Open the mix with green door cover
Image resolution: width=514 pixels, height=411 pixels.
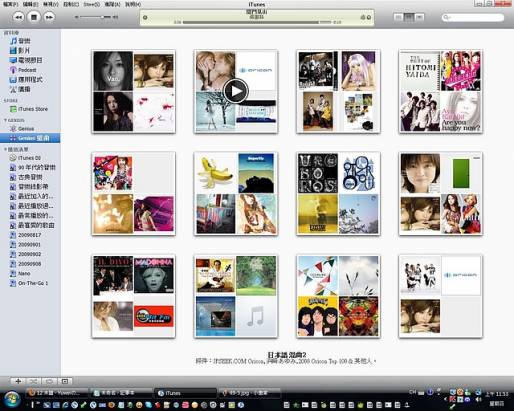pyautogui.click(x=440, y=194)
